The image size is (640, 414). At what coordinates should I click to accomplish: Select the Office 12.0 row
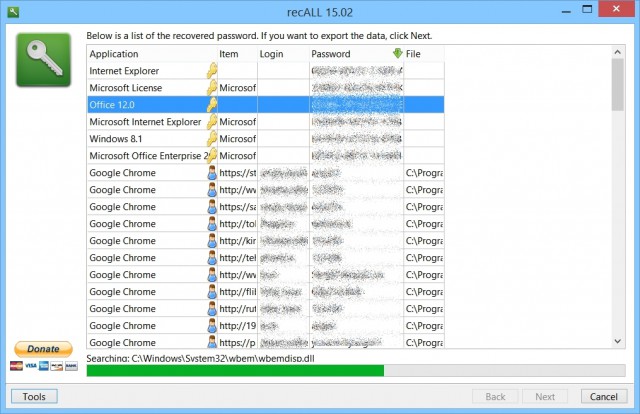[265, 105]
